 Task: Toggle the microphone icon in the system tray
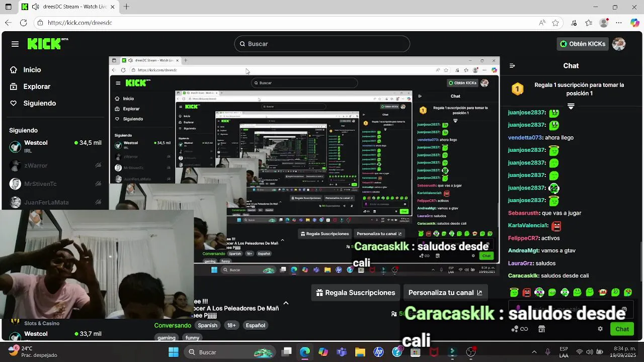(x=547, y=352)
